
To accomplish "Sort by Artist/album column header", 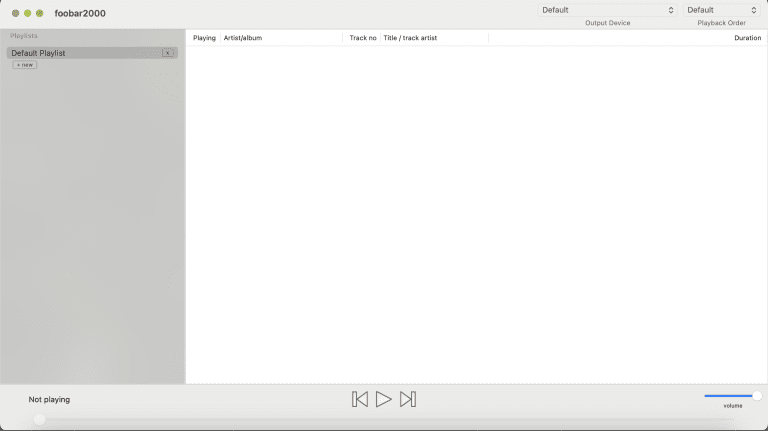I will (x=243, y=38).
